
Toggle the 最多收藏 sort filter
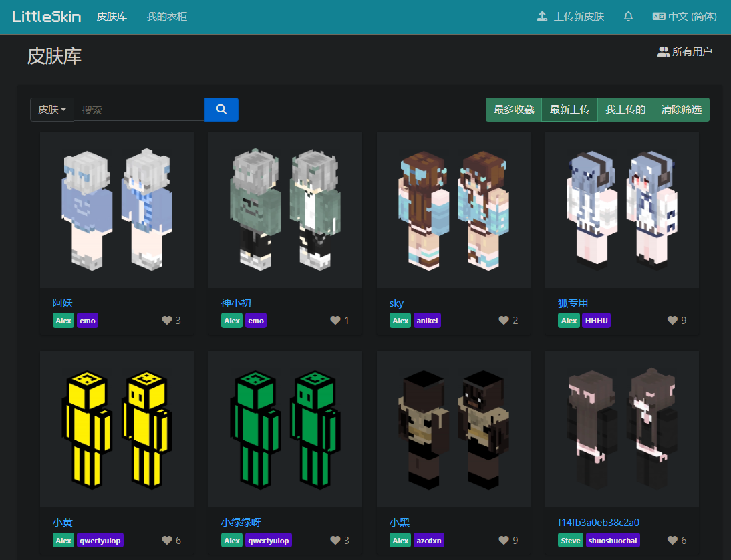tap(514, 110)
